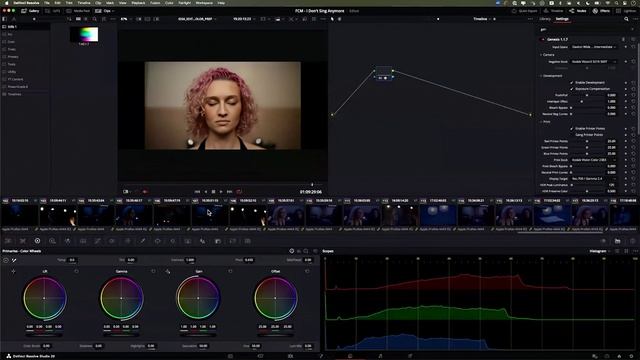Click the Play button in viewer transport
This screenshot has width=640, height=360.
pyautogui.click(x=221, y=191)
